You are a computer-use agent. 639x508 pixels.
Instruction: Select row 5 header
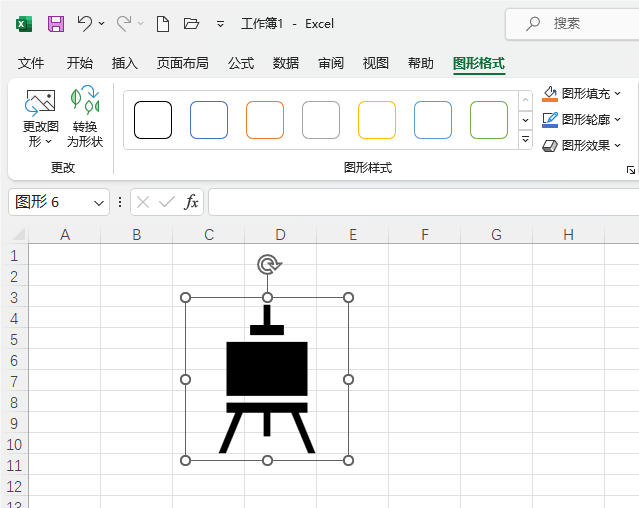tap(14, 340)
